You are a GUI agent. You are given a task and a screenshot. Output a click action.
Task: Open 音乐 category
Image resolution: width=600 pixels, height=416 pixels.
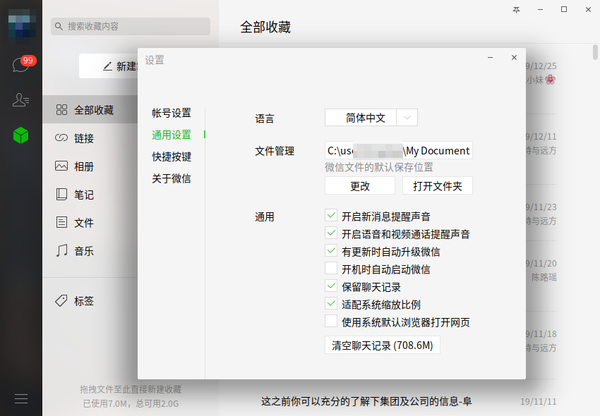tap(90, 251)
